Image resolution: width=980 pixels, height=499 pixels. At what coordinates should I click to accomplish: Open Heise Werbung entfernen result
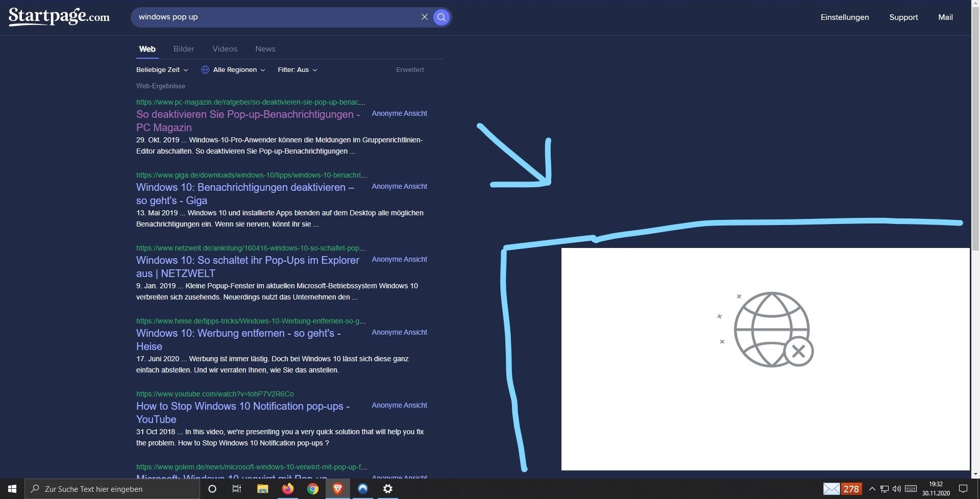(x=238, y=340)
